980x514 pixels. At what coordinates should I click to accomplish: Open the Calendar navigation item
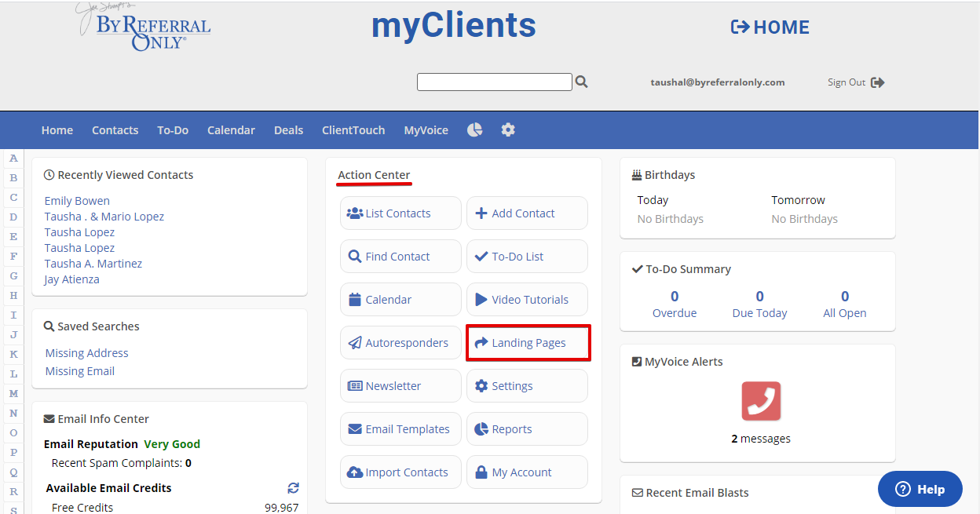[x=231, y=130]
